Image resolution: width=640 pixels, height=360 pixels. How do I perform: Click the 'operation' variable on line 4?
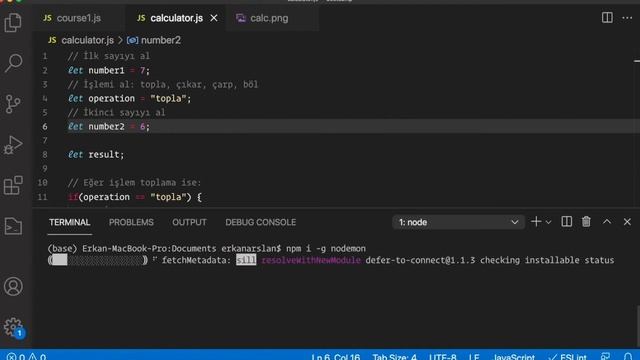[x=111, y=98]
